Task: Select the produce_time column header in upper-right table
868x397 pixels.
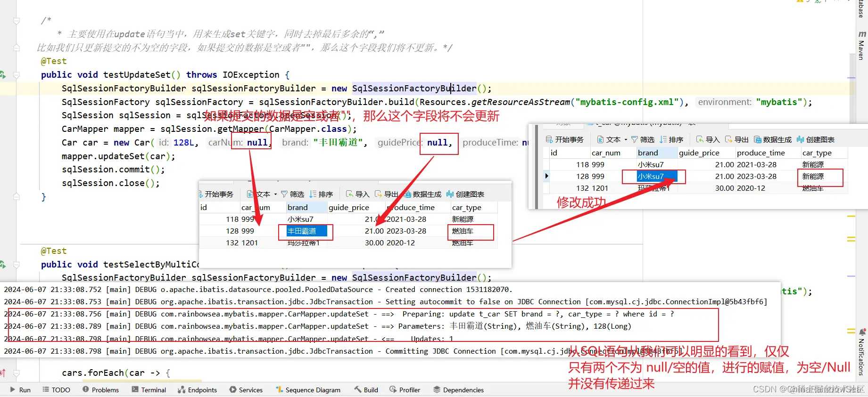Action: (768, 153)
